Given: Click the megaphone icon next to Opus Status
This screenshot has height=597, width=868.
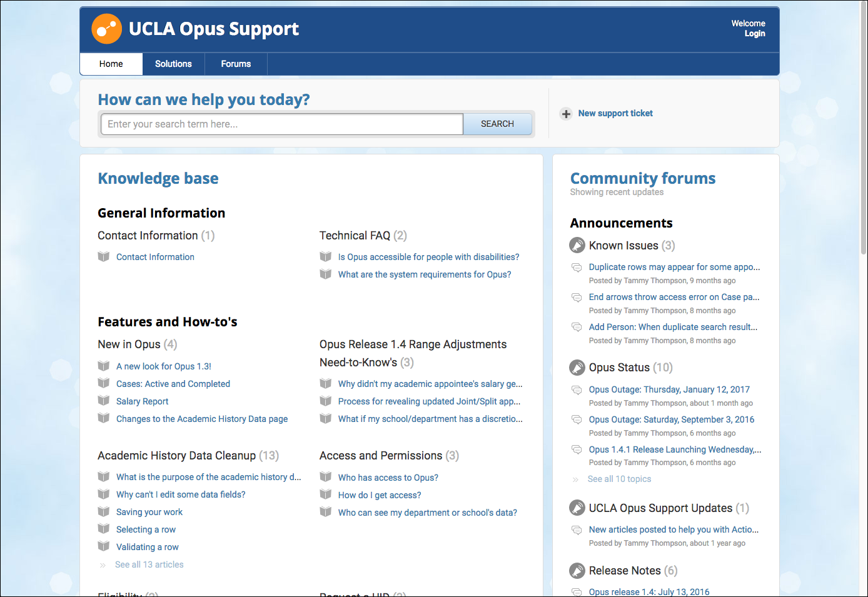Looking at the screenshot, I should click(x=577, y=368).
